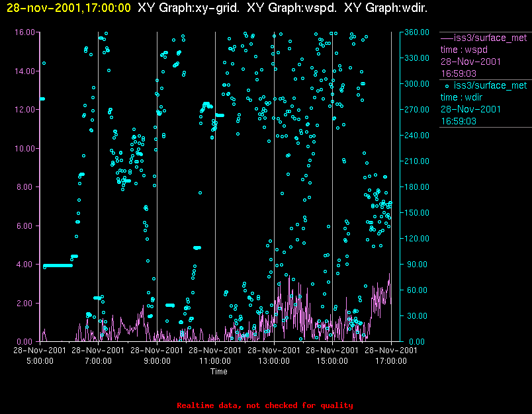Click the 'Time' x-axis title
532x414 pixels.
point(219,372)
